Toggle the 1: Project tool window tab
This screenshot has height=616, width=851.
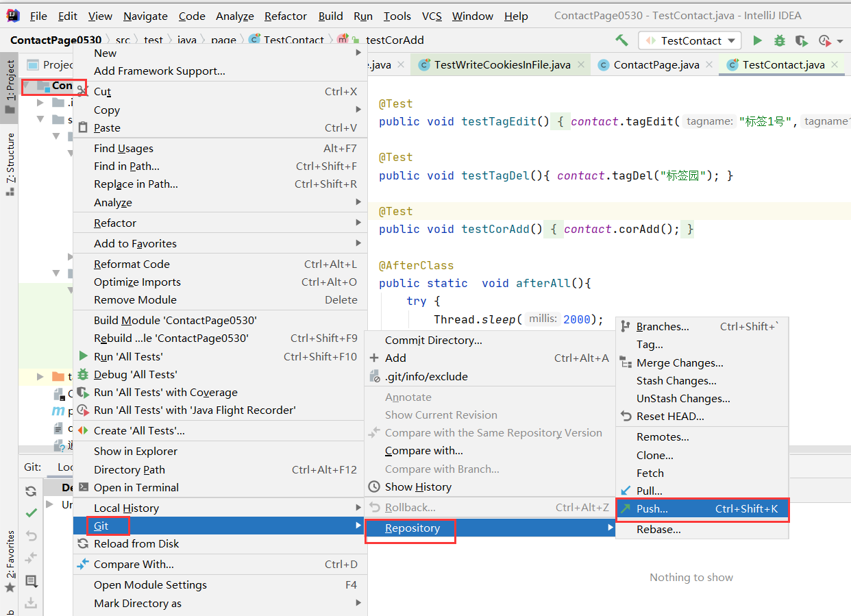10,87
